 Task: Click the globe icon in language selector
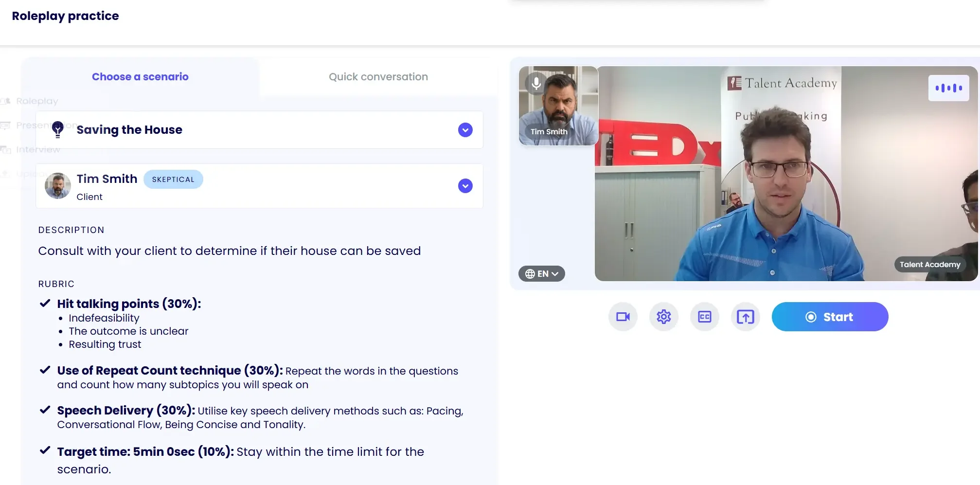(x=530, y=274)
